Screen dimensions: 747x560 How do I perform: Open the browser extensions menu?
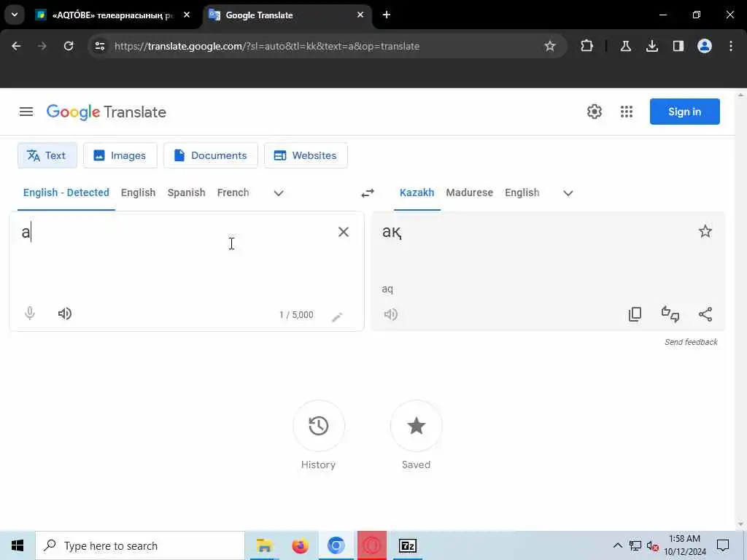point(587,46)
